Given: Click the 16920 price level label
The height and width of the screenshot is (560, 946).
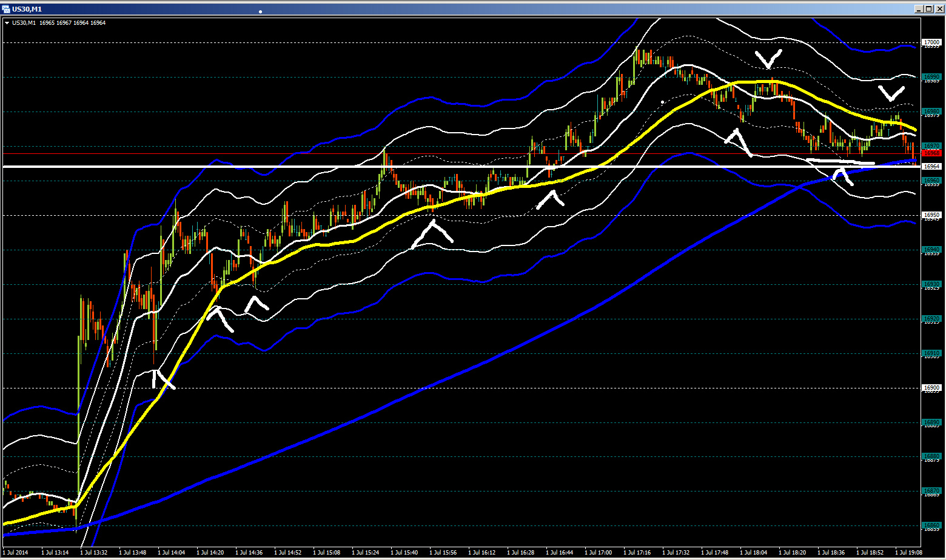Looking at the screenshot, I should (931, 319).
